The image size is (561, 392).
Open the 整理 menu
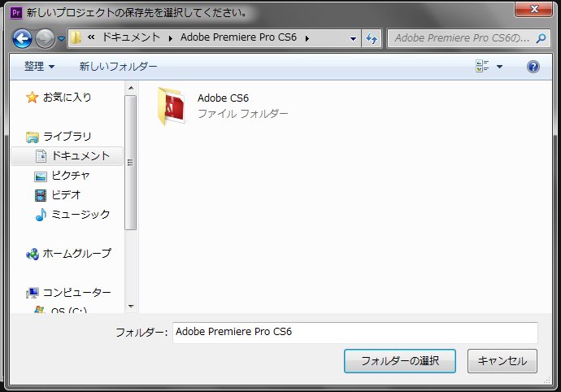coord(39,67)
